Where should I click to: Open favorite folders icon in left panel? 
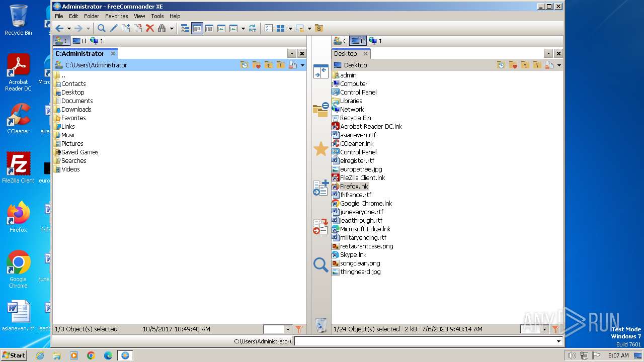pos(257,65)
